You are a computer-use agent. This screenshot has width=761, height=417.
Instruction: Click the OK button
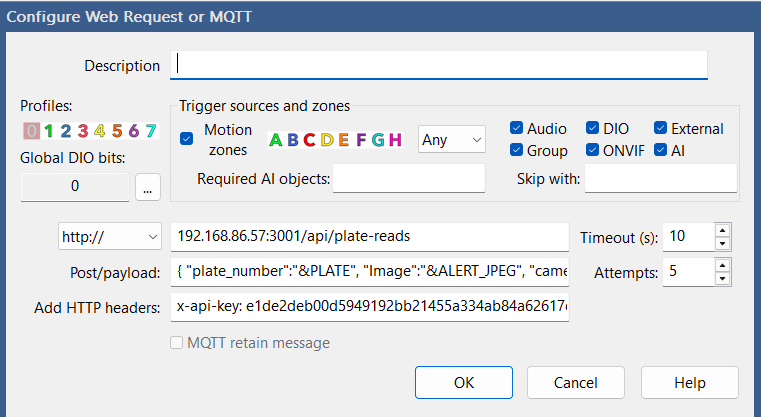coord(464,382)
